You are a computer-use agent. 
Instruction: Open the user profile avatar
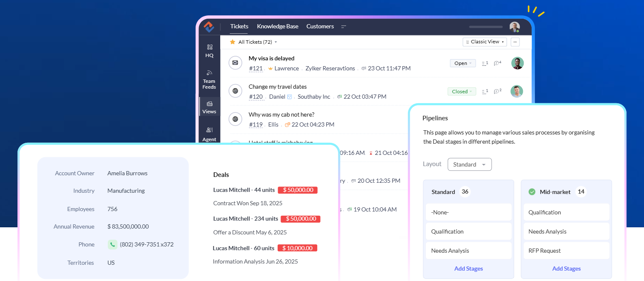pyautogui.click(x=515, y=27)
